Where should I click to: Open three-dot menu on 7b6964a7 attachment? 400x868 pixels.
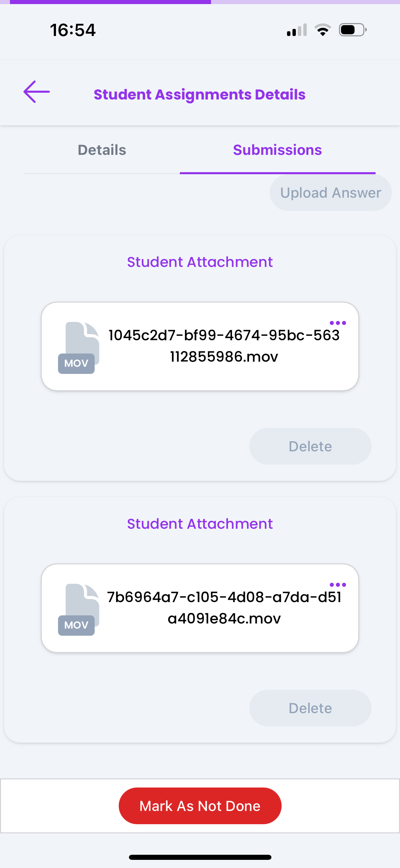[x=338, y=585]
